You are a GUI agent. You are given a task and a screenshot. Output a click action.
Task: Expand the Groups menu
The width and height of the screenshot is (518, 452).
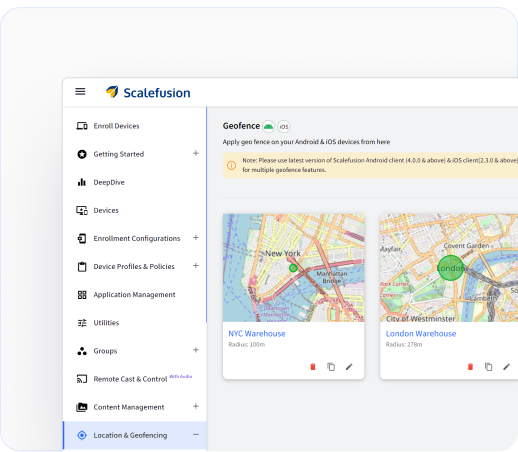coord(196,350)
